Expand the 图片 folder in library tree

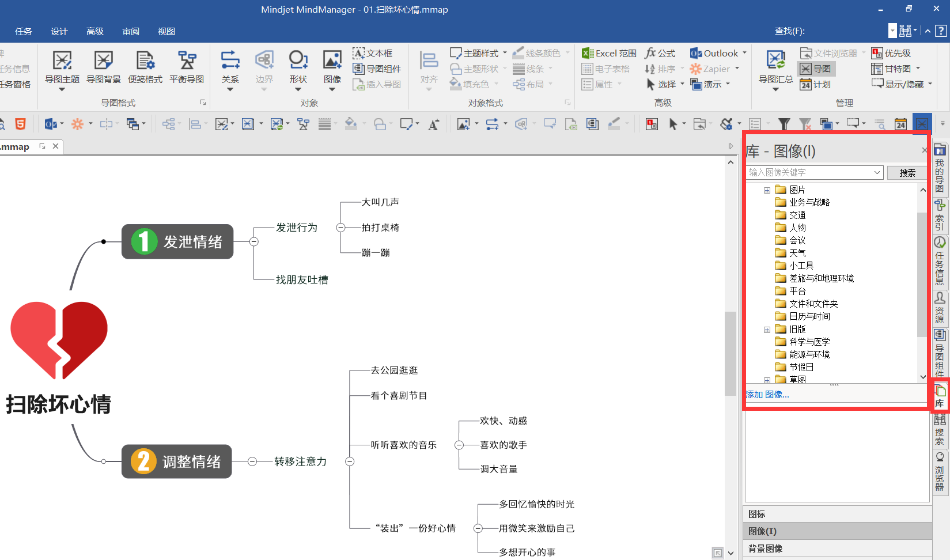767,190
